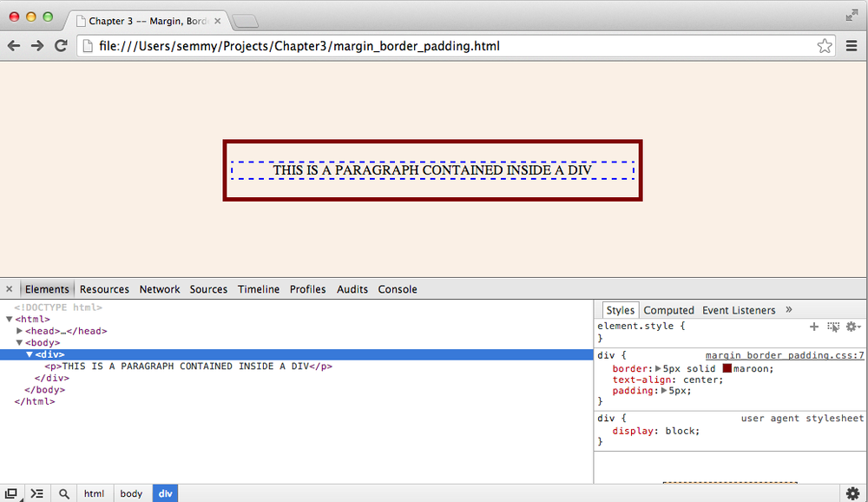Open the Timeline panel
868x502 pixels.
coord(259,289)
